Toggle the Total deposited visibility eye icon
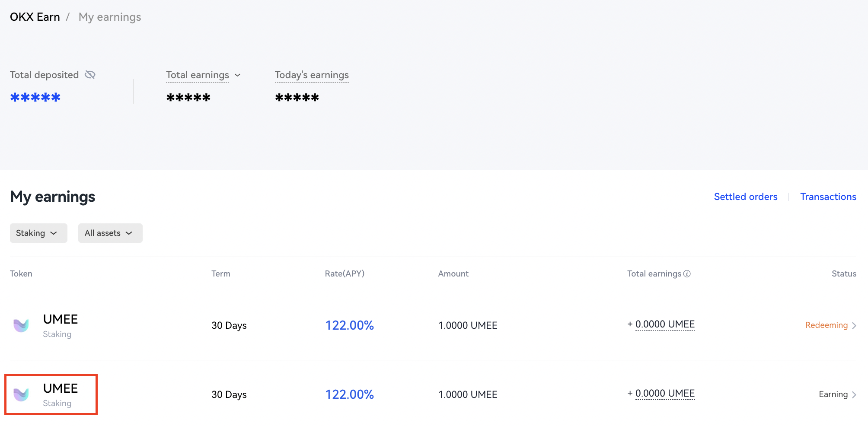Viewport: 868px width, 426px height. pos(90,75)
